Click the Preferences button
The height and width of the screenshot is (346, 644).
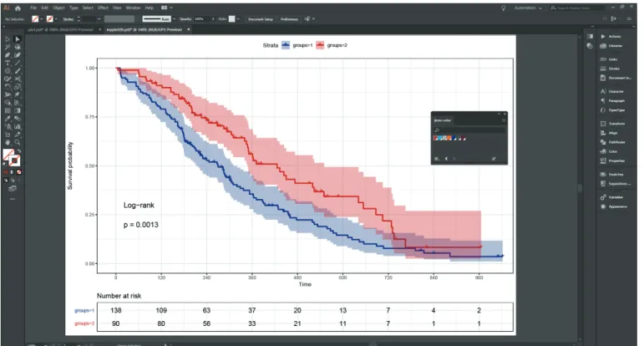tap(289, 19)
